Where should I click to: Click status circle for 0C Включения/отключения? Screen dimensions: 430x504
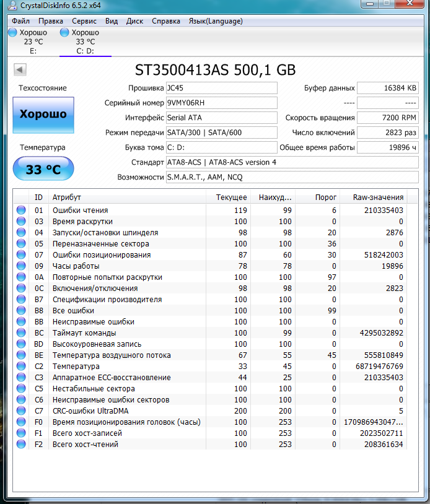(x=21, y=289)
